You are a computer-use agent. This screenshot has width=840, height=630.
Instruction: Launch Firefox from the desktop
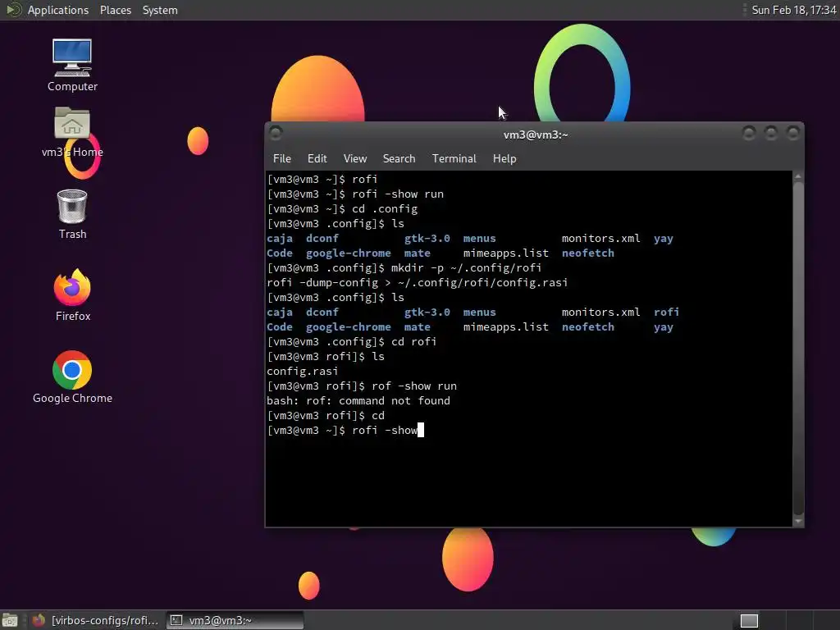tap(72, 295)
